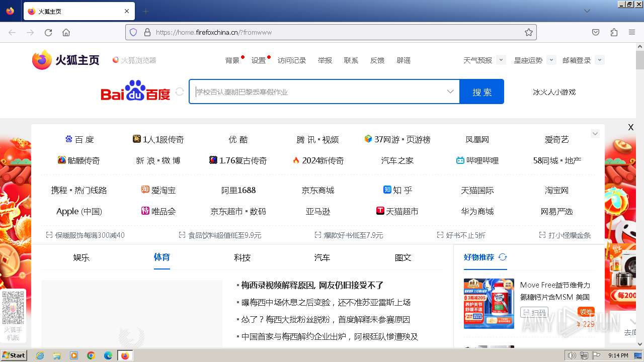Click the 搜索 search button
Screen dimensions: 644x362
[481, 92]
